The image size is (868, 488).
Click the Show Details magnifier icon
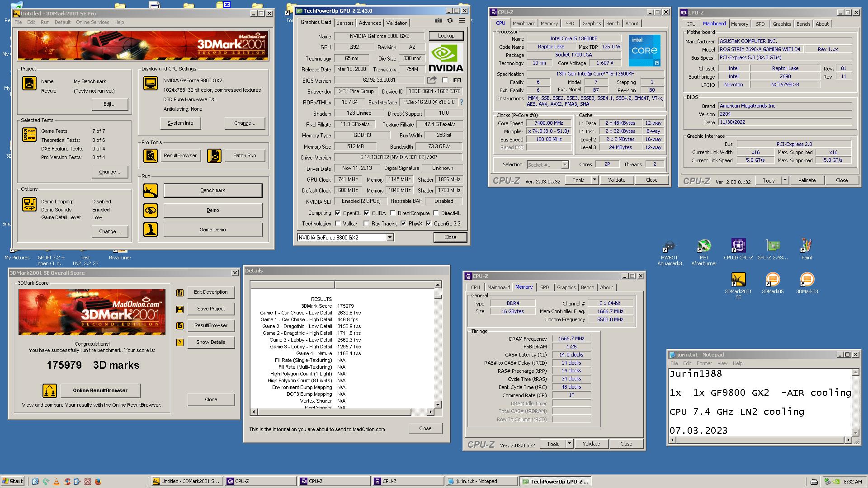pyautogui.click(x=180, y=343)
